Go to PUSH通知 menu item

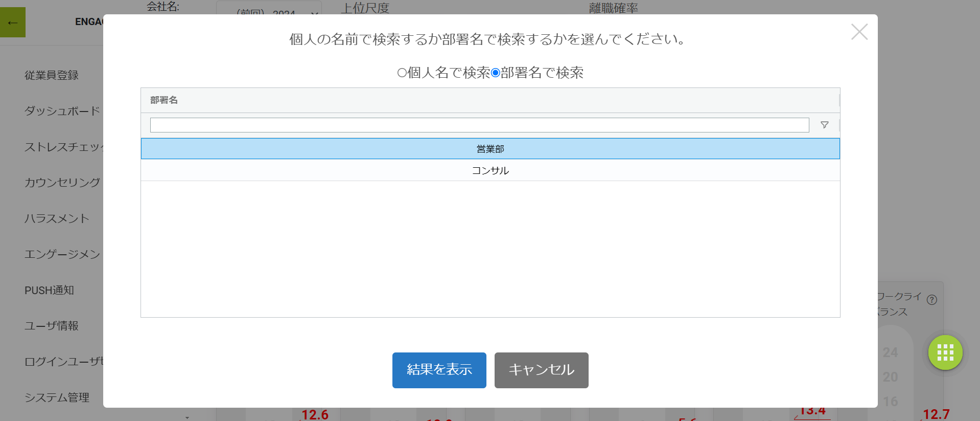(50, 290)
